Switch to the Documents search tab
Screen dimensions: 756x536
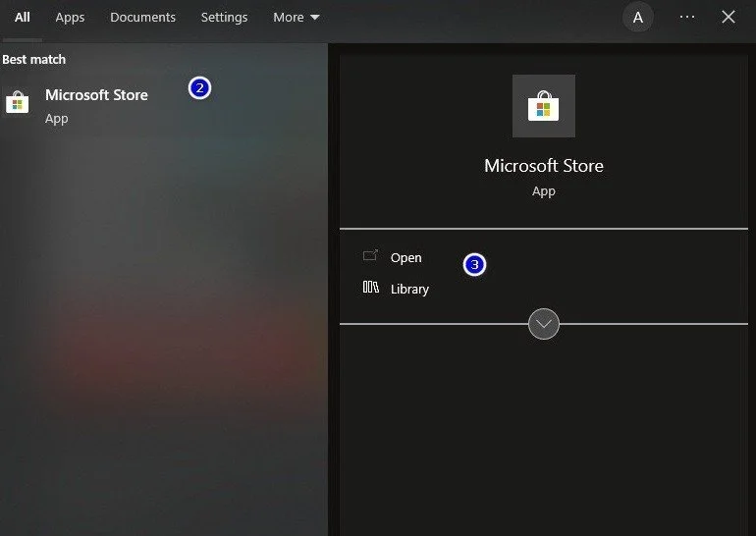pos(142,18)
